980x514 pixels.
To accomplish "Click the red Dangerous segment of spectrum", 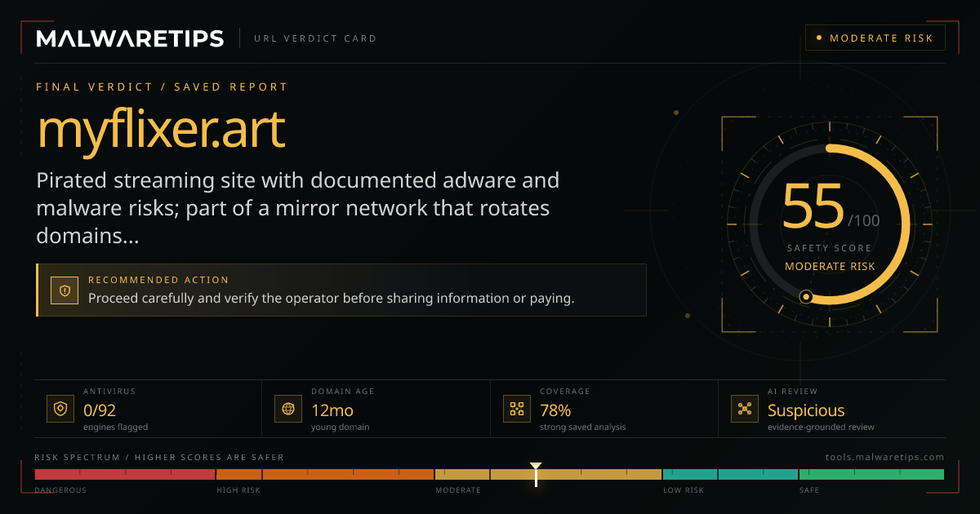I will (124, 474).
